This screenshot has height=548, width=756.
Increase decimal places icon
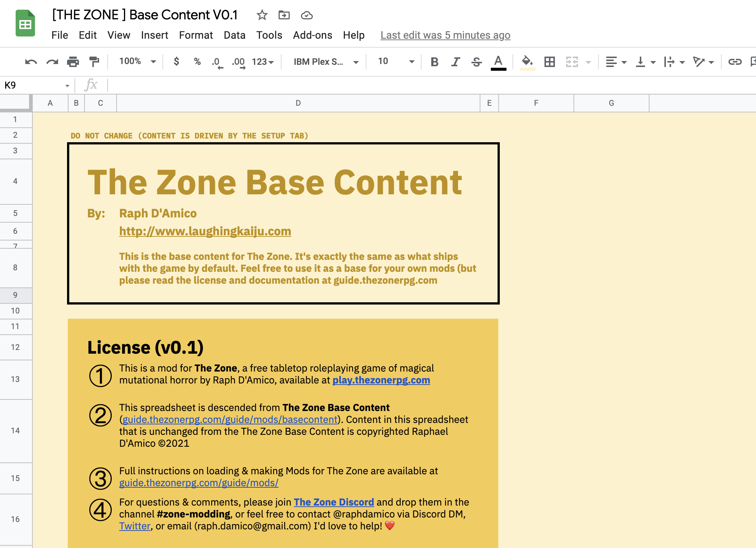click(x=238, y=62)
